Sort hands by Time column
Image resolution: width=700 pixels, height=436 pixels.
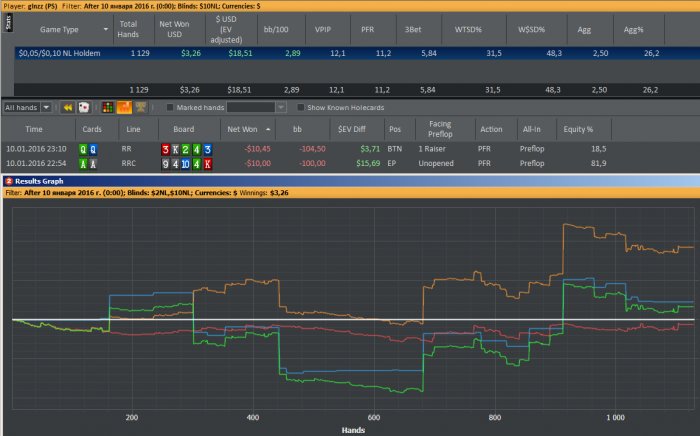34,129
